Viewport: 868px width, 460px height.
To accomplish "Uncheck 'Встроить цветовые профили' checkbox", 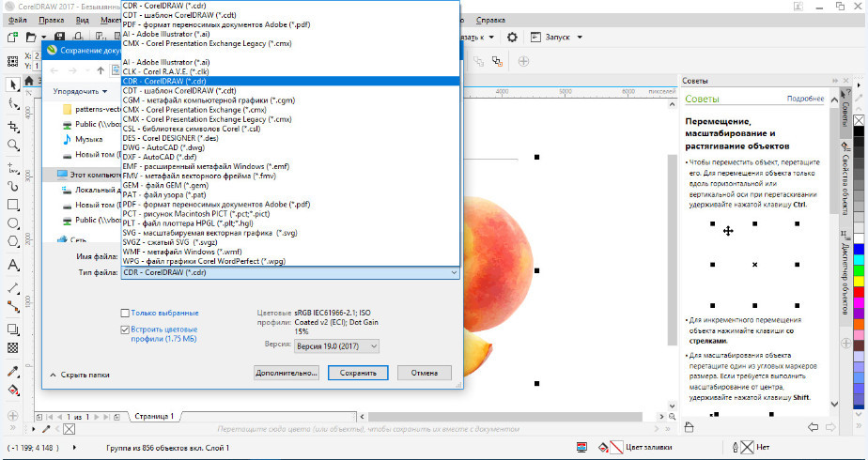I will pyautogui.click(x=125, y=330).
